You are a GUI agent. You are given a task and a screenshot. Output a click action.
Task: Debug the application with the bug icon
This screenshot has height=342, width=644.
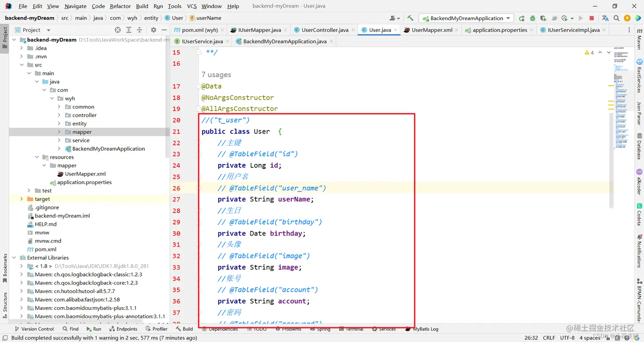[532, 18]
